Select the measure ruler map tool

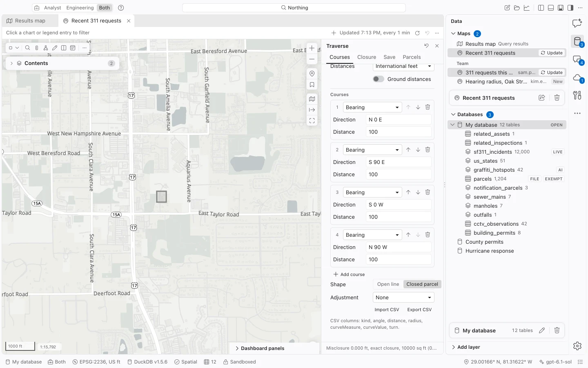[37, 48]
